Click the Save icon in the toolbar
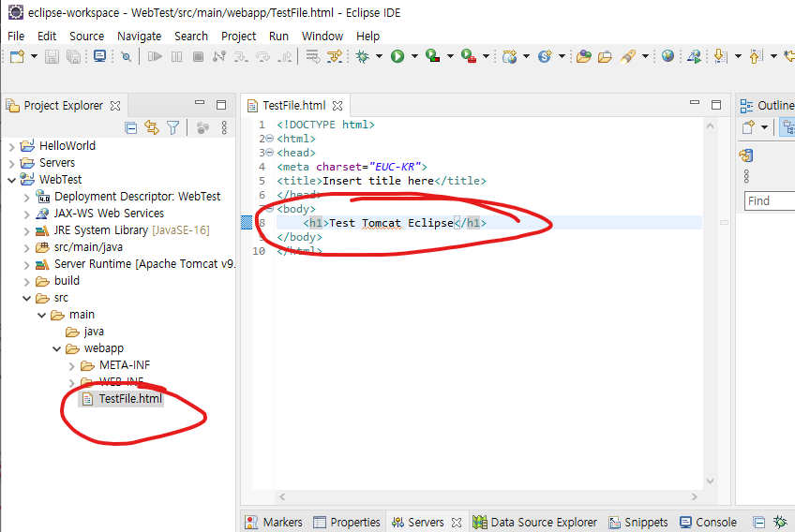 point(52,56)
